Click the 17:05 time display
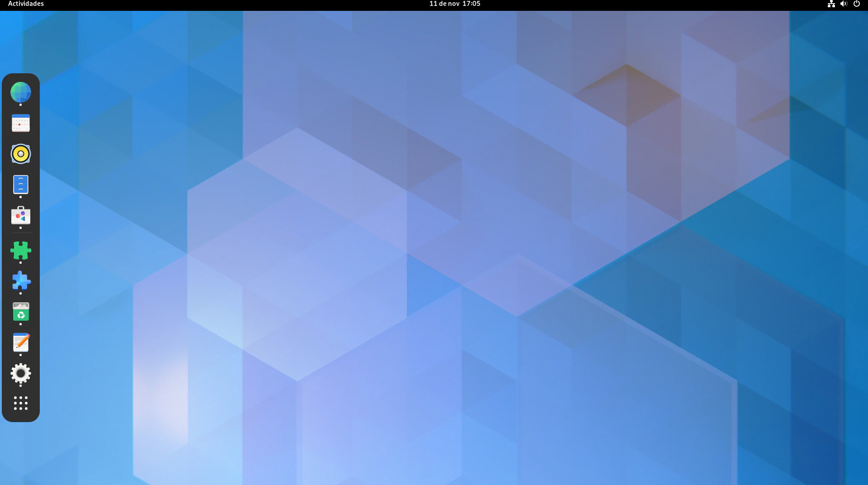 click(x=471, y=4)
